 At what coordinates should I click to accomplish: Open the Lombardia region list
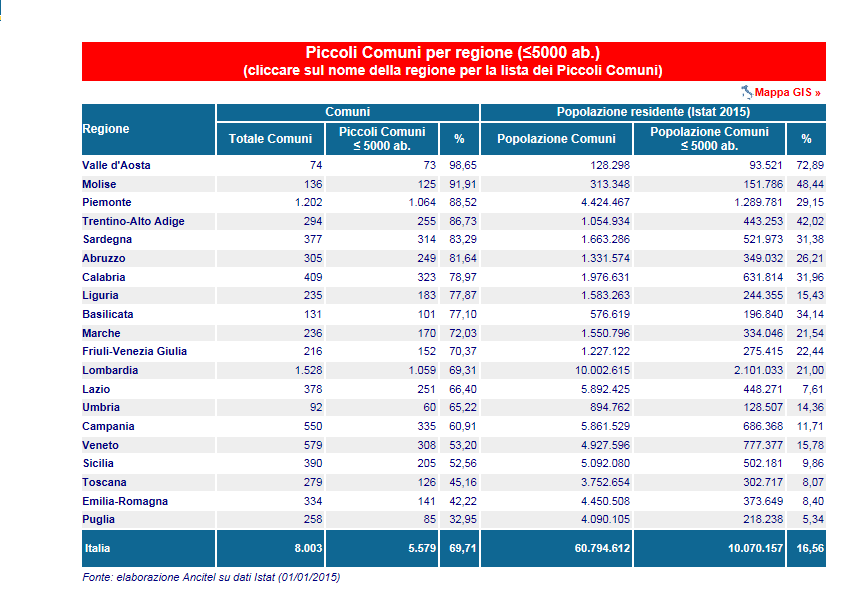(x=110, y=370)
